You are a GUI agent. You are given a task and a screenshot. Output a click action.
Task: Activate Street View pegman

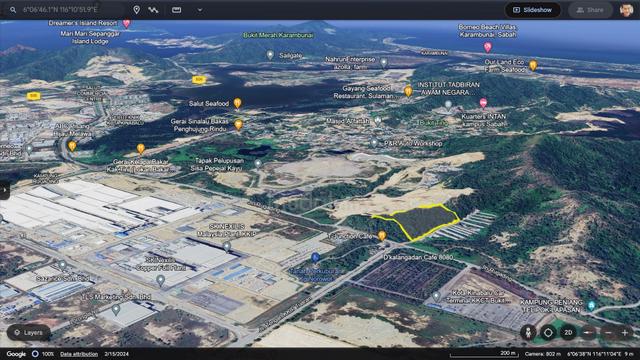pos(528,333)
